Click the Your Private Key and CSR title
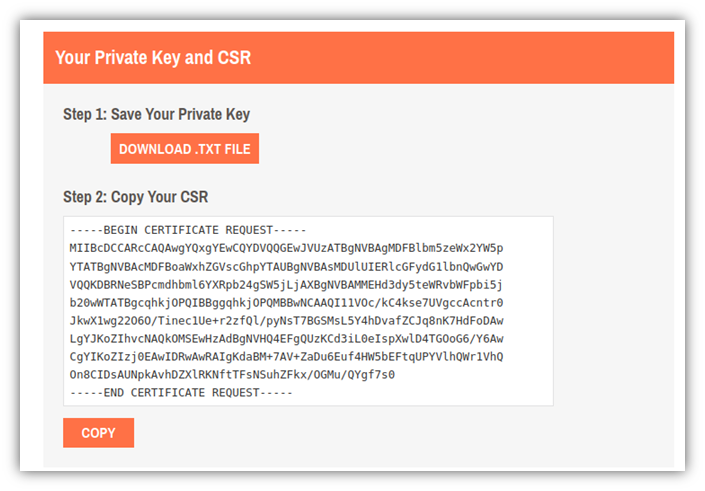This screenshot has width=705, height=491. click(x=153, y=58)
